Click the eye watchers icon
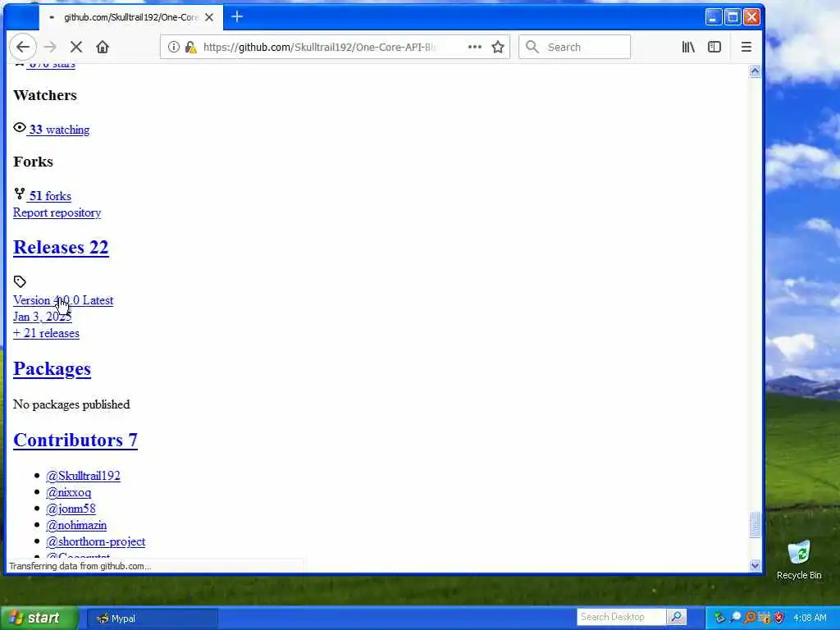840x630 pixels. click(20, 127)
